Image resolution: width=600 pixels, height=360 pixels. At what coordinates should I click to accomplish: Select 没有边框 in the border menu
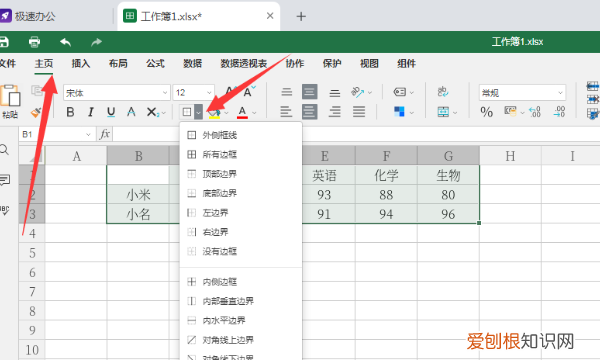coord(241,251)
